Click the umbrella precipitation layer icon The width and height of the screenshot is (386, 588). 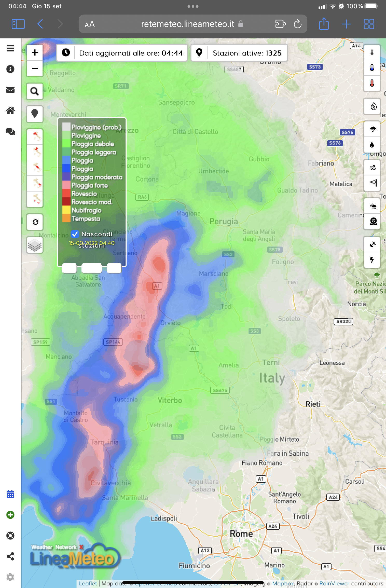(373, 129)
